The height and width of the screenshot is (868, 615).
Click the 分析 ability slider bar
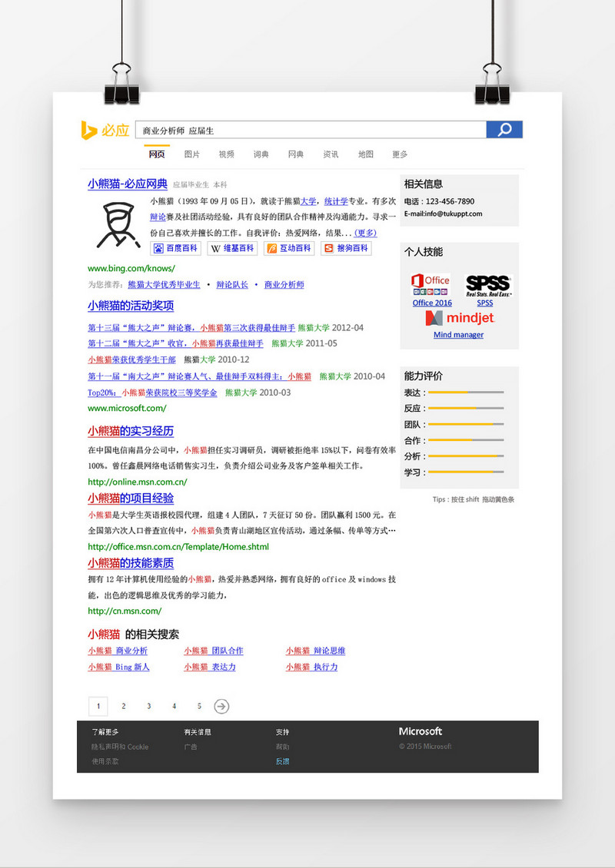click(x=466, y=456)
